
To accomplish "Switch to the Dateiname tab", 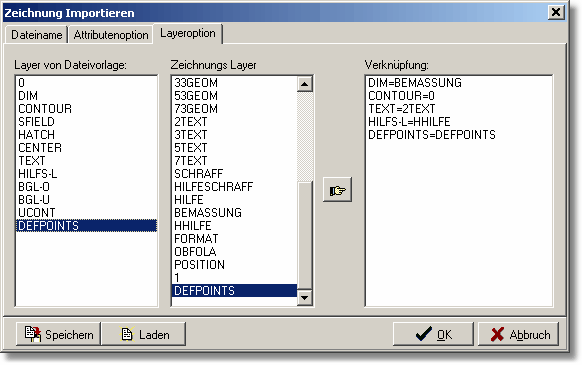I will (36, 35).
